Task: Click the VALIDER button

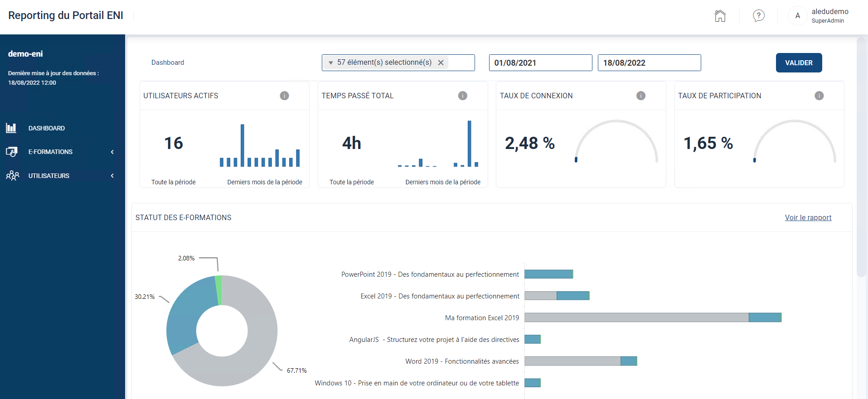Action: 799,63
